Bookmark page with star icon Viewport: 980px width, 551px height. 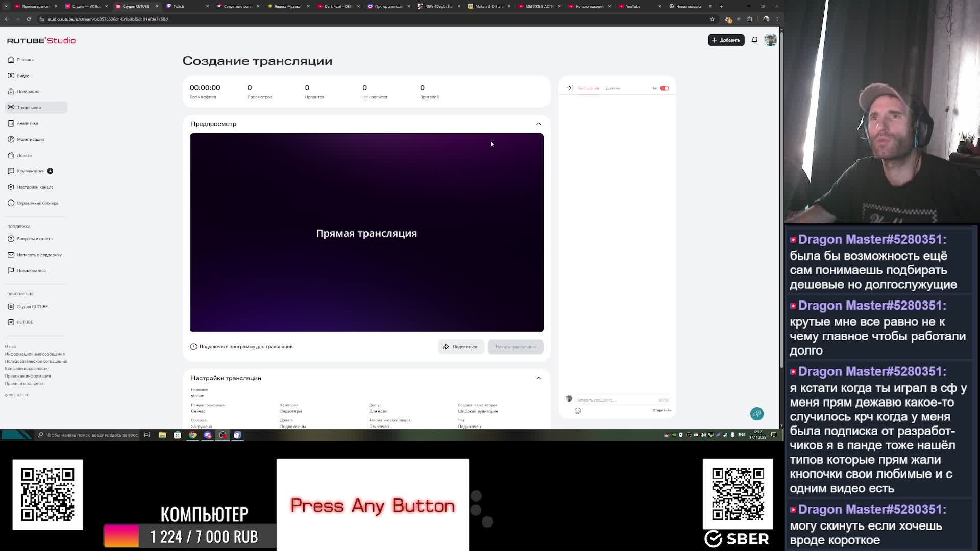712,19
